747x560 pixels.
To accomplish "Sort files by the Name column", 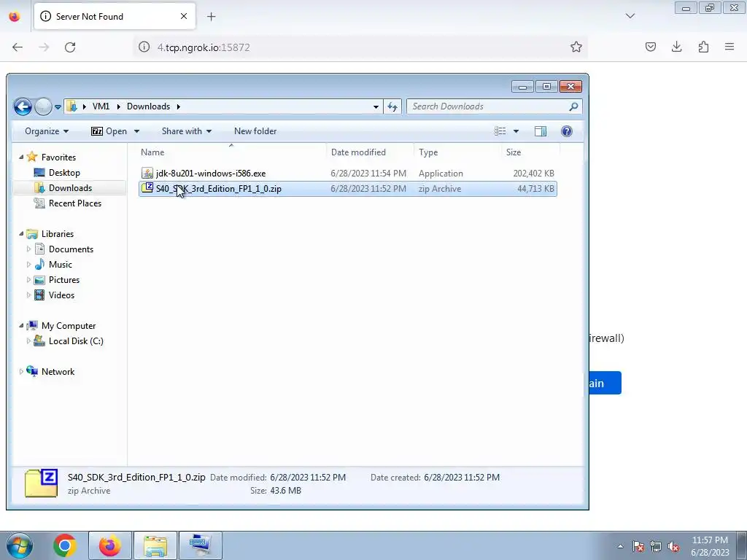I will pos(232,152).
